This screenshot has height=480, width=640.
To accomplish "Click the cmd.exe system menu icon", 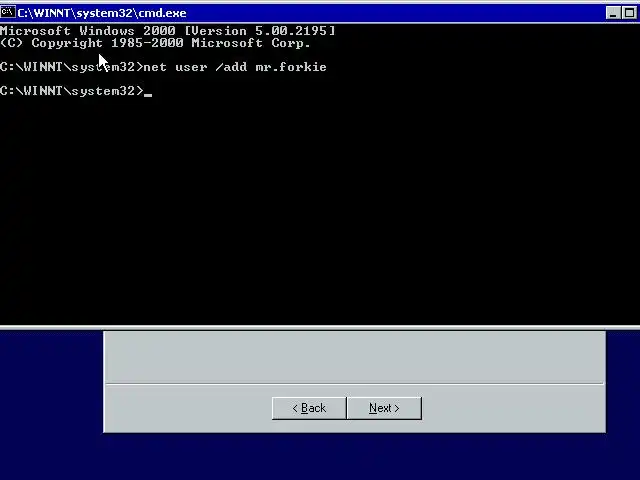I will [8, 13].
